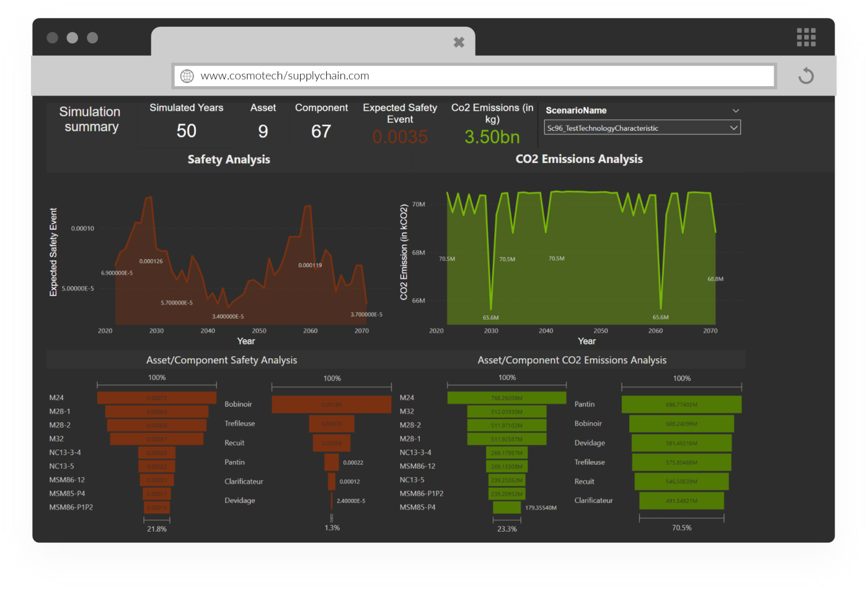
Task: Click the M24 bar in CO2 funnel
Action: pos(507,398)
